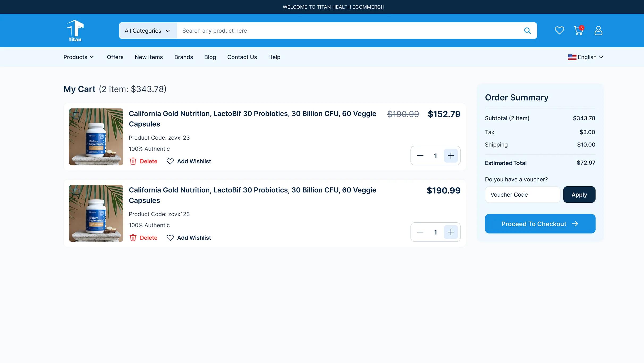Navigate to Blog
The image size is (644, 363).
pyautogui.click(x=210, y=57)
